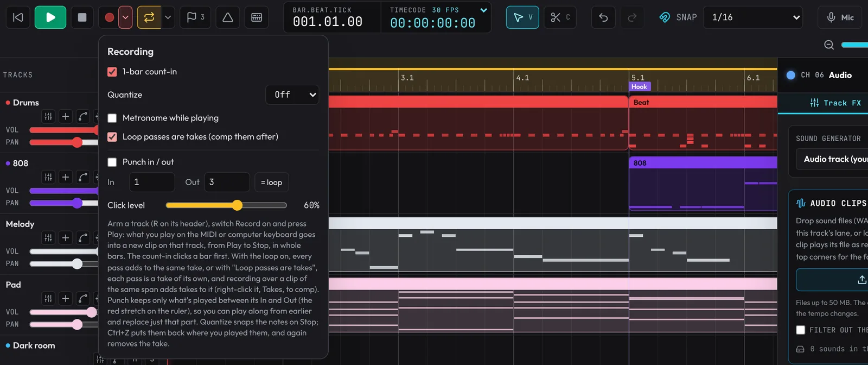Click bar 4.1 on the ruler

click(x=522, y=78)
